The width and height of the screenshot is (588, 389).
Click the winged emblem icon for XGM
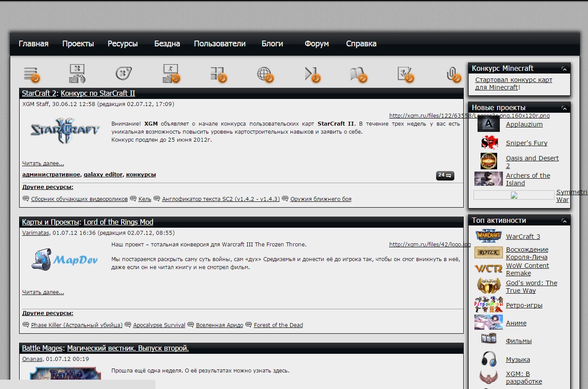(489, 377)
